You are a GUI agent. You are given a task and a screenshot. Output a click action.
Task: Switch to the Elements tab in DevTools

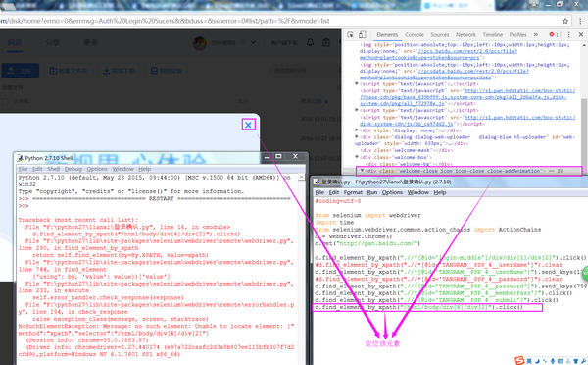[387, 34]
